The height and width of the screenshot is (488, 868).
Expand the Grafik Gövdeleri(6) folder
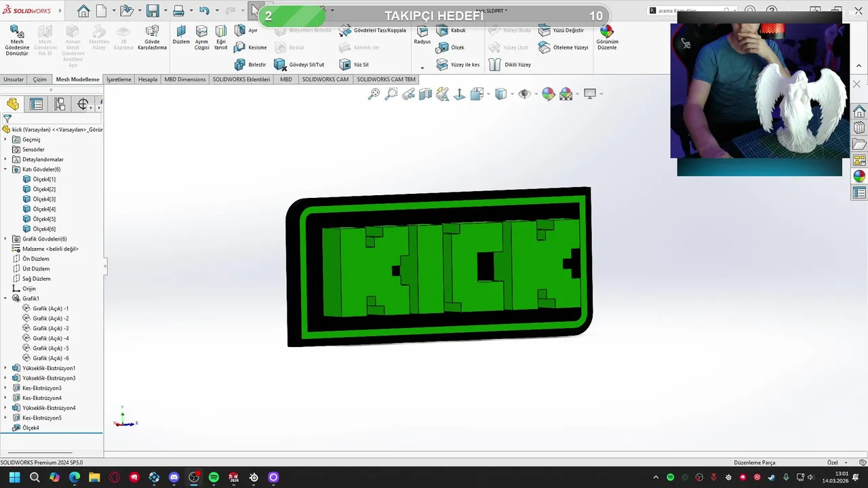coord(5,239)
